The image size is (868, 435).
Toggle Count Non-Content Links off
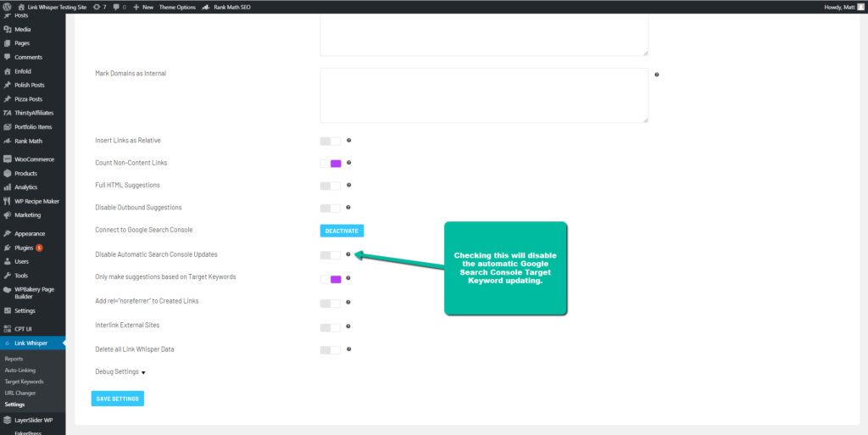click(x=331, y=164)
